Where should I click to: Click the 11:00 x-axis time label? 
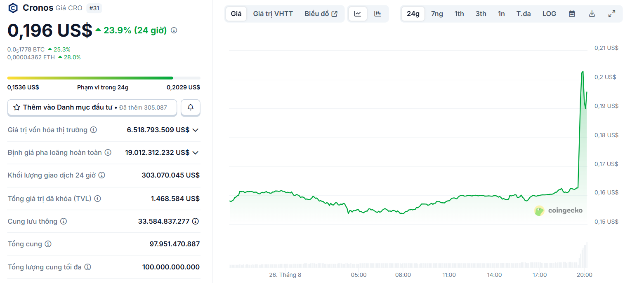[x=449, y=275]
